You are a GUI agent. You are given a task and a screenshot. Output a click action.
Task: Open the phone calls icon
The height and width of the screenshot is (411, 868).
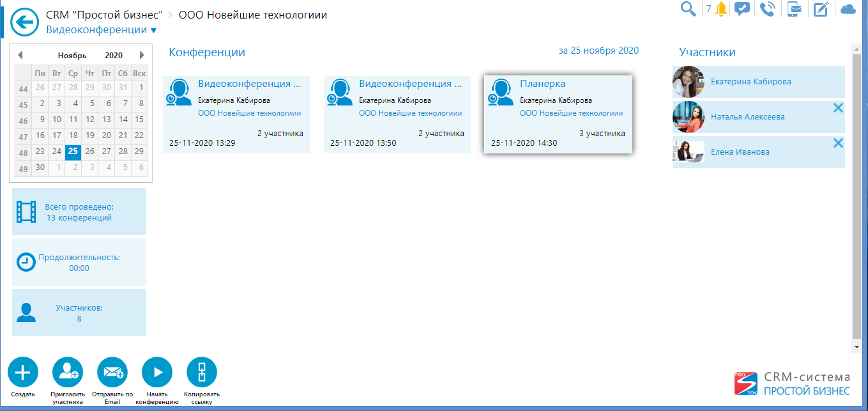[x=767, y=9]
